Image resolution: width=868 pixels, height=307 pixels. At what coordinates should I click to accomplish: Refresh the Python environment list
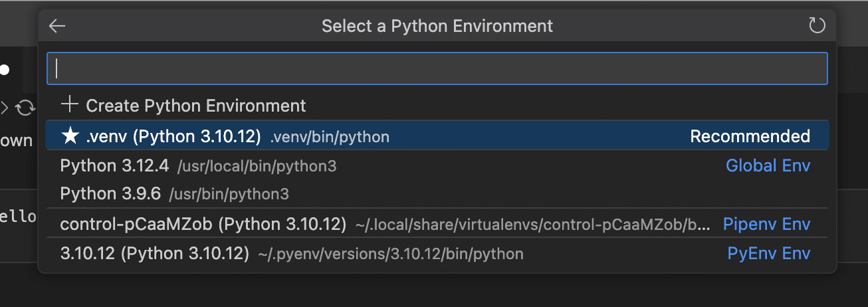(x=816, y=26)
